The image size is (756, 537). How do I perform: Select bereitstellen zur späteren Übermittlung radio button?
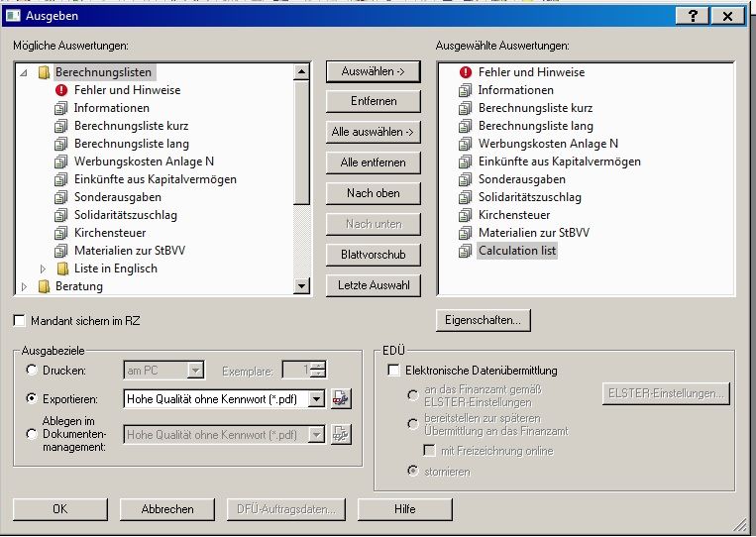(413, 424)
